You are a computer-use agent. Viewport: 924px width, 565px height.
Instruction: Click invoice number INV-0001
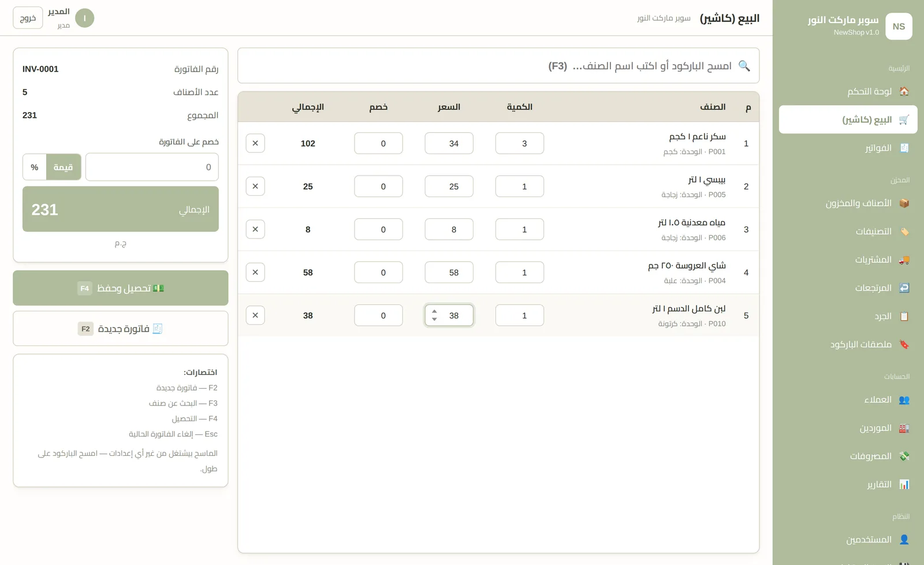[x=40, y=69]
